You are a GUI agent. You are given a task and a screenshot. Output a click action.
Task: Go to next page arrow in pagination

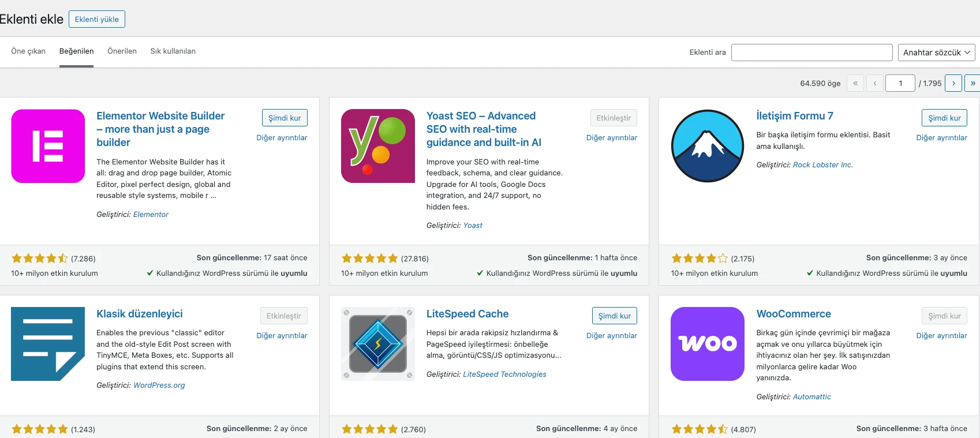point(953,83)
